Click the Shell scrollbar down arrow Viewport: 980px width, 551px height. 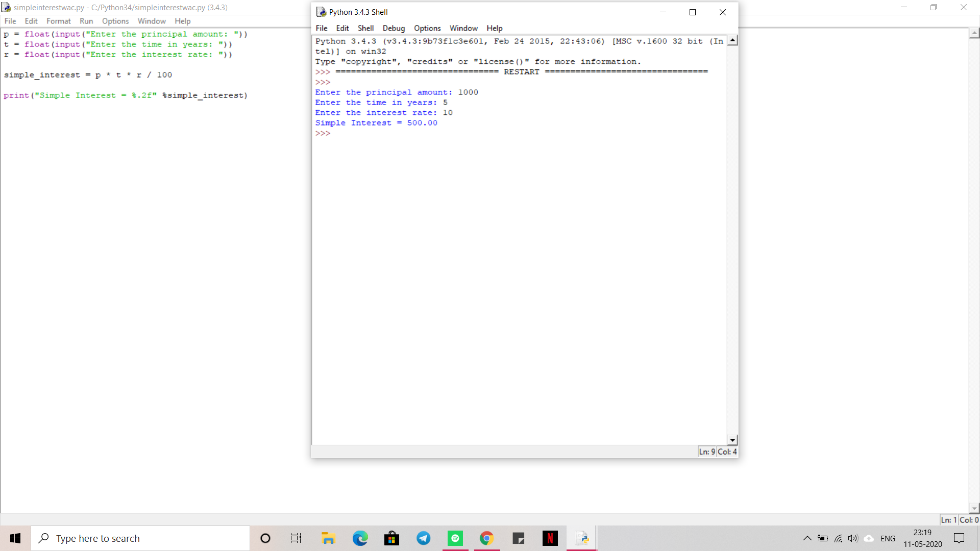tap(732, 440)
